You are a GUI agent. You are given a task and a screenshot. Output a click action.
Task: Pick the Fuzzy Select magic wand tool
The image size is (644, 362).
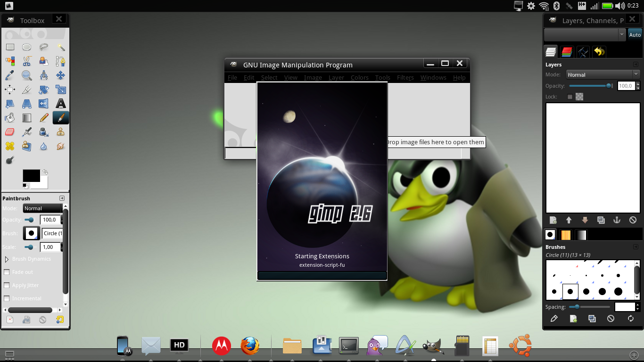point(61,47)
